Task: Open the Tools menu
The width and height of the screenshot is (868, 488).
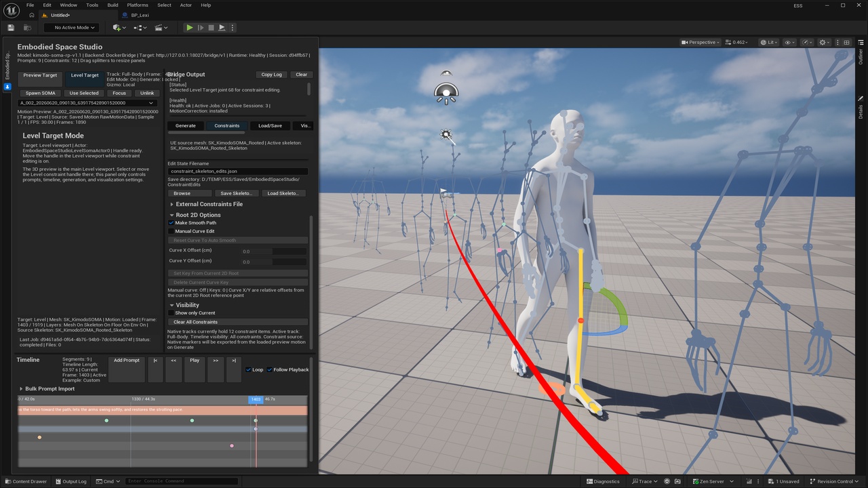Action: click(x=92, y=5)
